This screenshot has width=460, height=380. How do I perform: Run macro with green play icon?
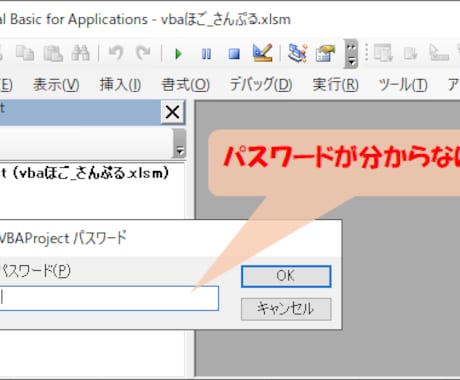(x=178, y=54)
